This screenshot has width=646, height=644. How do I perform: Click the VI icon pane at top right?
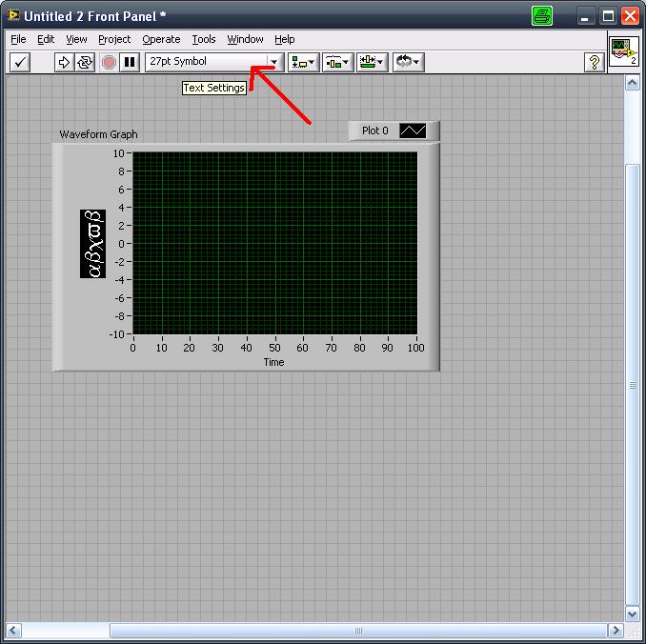click(624, 50)
